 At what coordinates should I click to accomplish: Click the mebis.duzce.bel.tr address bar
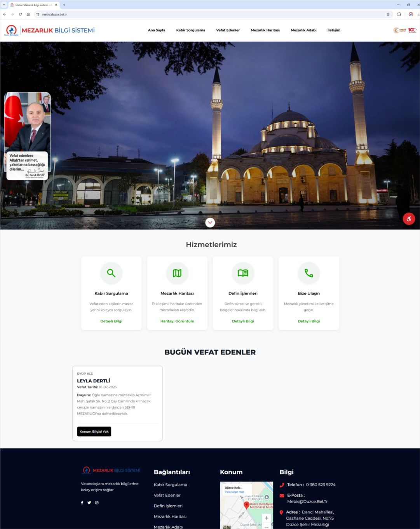55,14
